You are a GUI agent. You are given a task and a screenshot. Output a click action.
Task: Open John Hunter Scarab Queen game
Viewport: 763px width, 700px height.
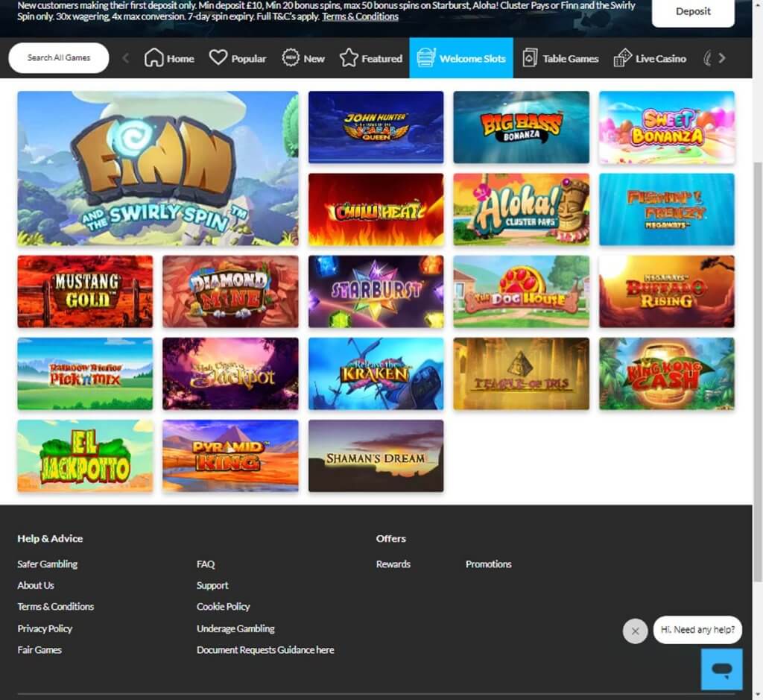click(x=376, y=127)
